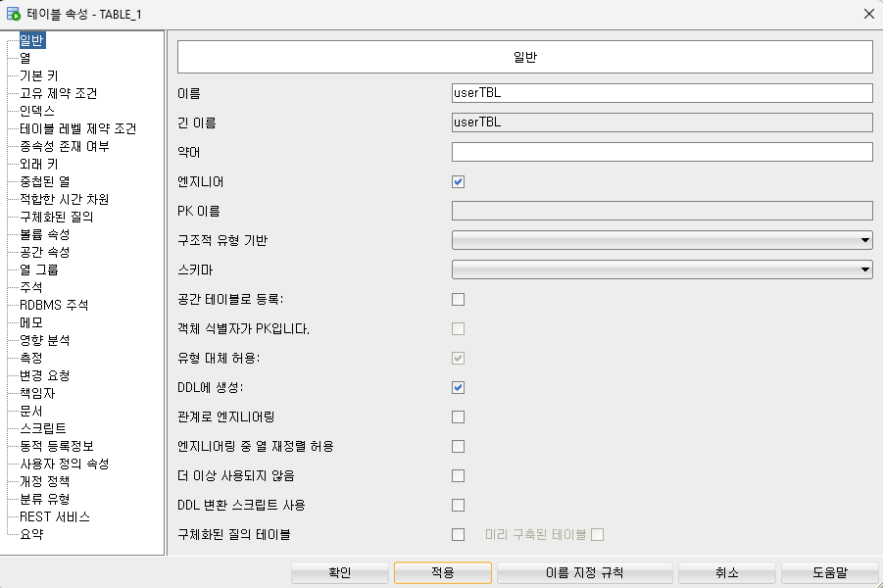Cancel with the 취소 button
Image resolution: width=883 pixels, height=588 pixels.
pyautogui.click(x=726, y=572)
